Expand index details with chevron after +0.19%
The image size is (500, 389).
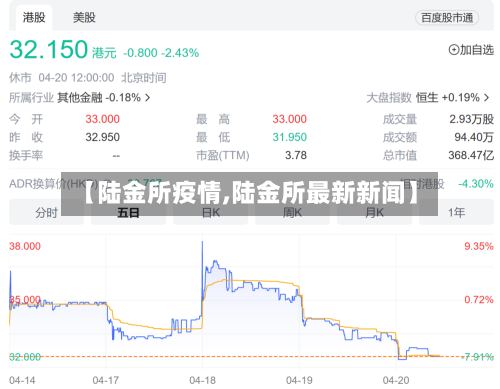(x=487, y=98)
